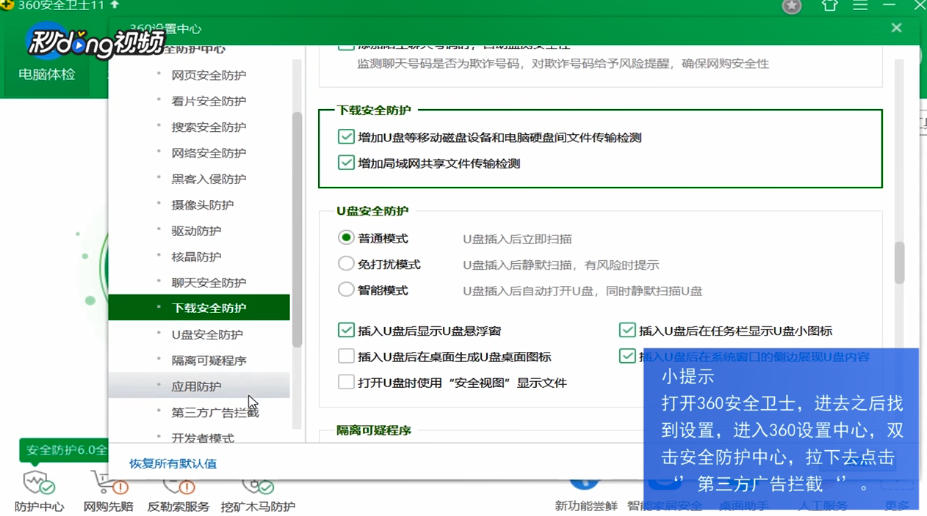Image resolution: width=927 pixels, height=516 pixels.
Task: Select 免打扰模式 radio button
Action: [x=346, y=264]
